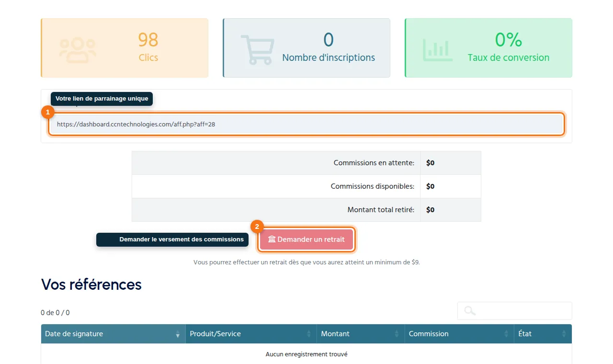Screen dimensions: 613x364
Task: Click the magnifier icon in references search
Action: [470, 311]
